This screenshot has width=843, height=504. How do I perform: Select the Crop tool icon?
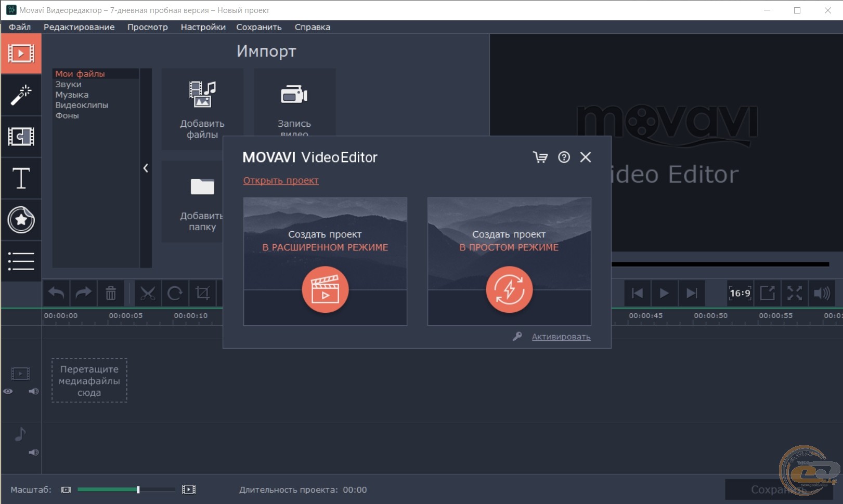[x=202, y=294]
